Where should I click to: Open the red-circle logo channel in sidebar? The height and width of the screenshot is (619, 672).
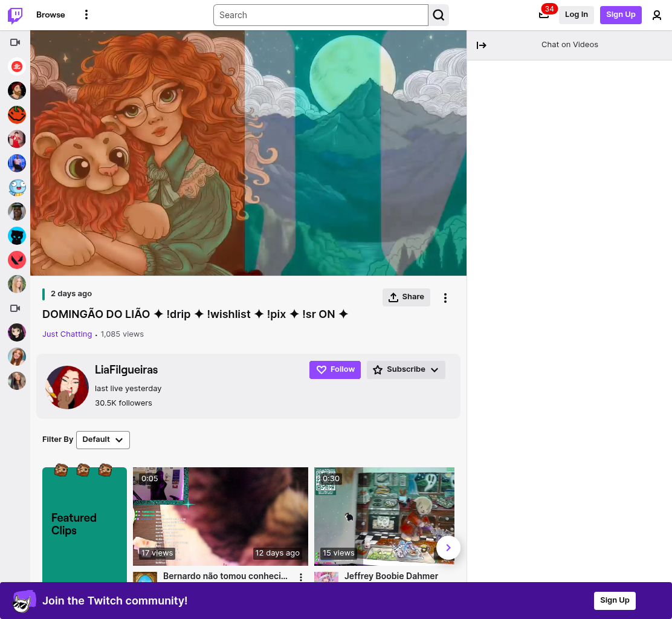pyautogui.click(x=17, y=66)
